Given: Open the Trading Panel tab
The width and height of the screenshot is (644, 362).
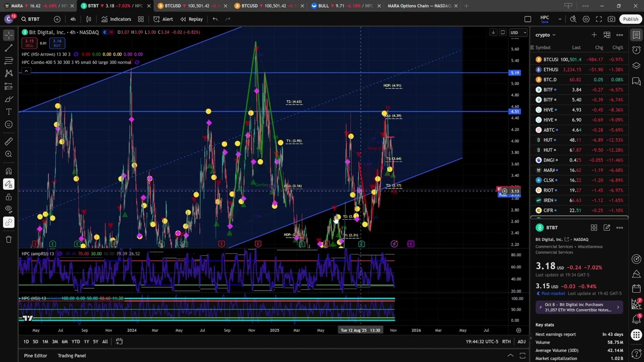Looking at the screenshot, I should [x=71, y=355].
